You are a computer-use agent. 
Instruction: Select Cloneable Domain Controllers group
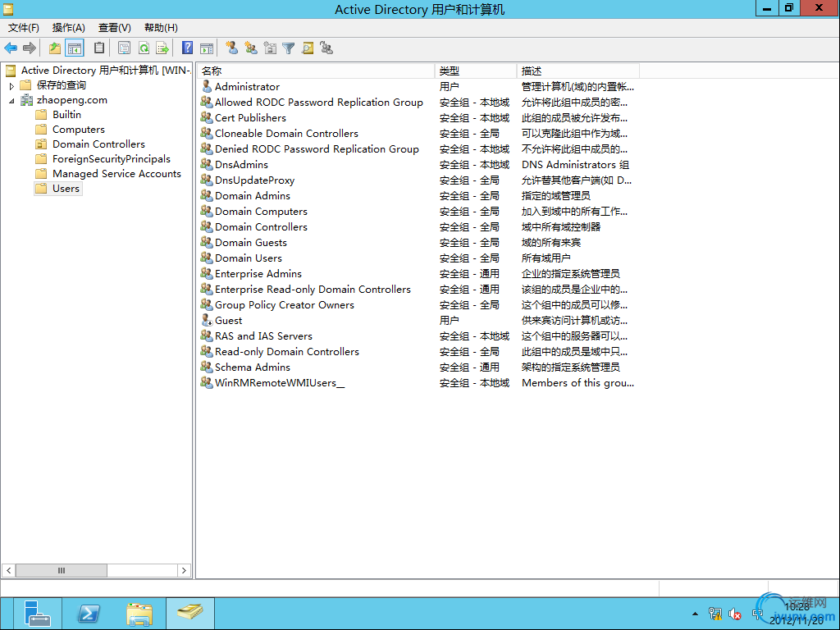click(286, 134)
